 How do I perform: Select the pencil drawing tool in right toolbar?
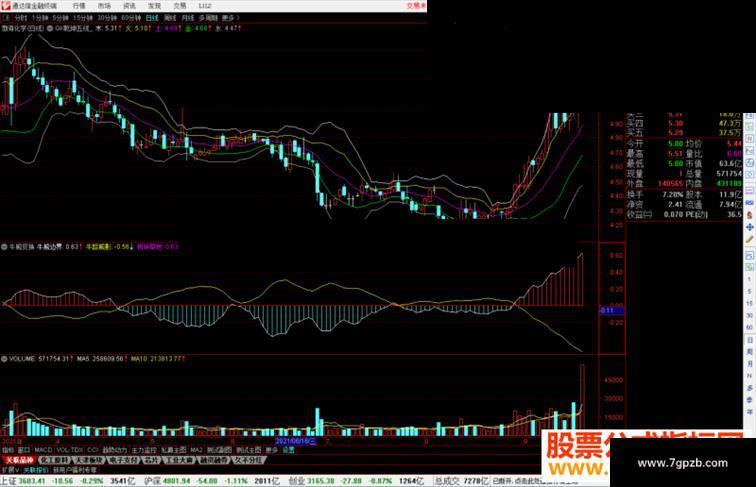[x=750, y=240]
